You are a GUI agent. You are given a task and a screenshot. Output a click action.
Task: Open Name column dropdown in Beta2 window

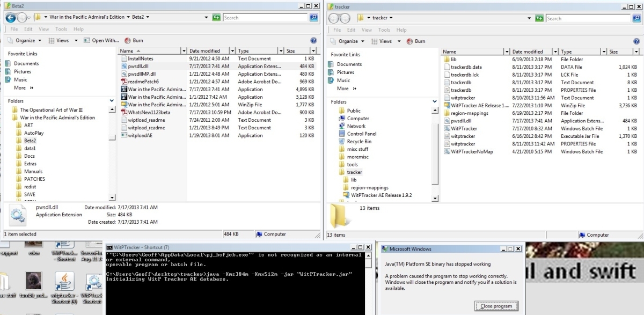pyautogui.click(x=184, y=51)
